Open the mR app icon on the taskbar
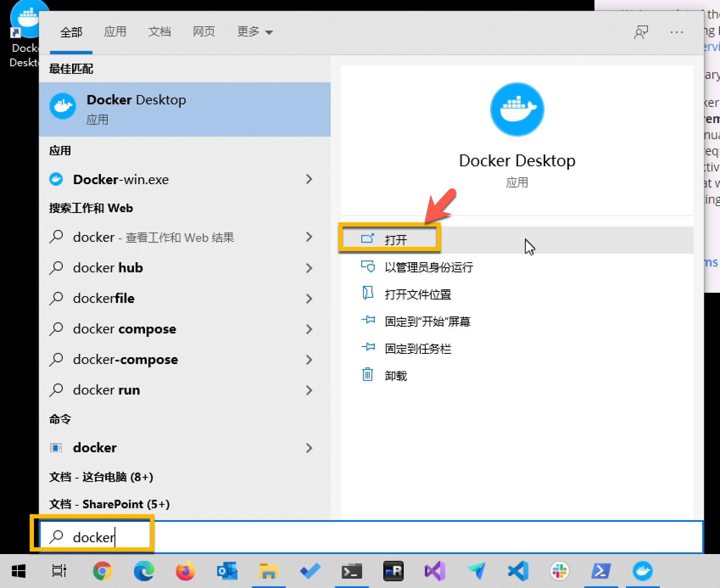 point(393,571)
